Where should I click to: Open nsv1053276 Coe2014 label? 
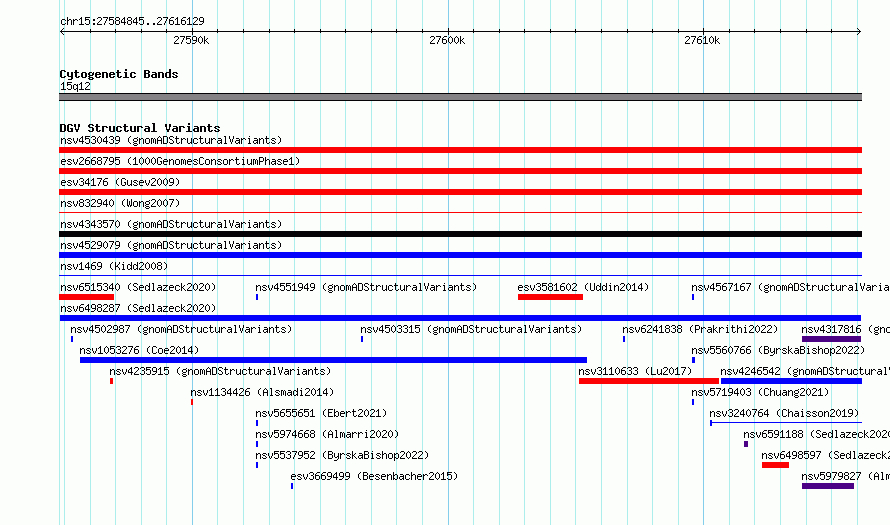pyautogui.click(x=139, y=350)
